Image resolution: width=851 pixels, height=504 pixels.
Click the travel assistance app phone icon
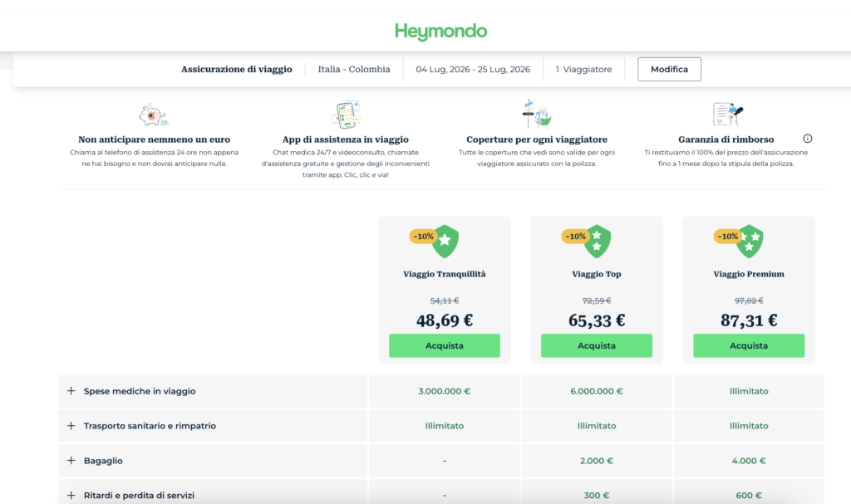346,115
